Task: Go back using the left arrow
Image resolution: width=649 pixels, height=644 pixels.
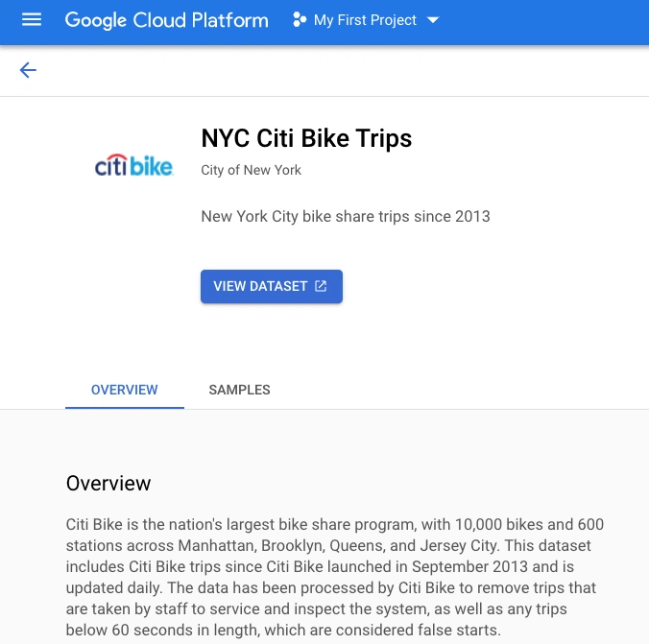Action: pyautogui.click(x=28, y=70)
